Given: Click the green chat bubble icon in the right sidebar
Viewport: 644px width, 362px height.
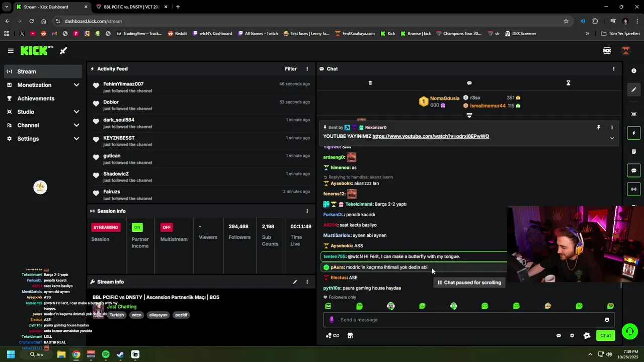Looking at the screenshot, I should (634, 170).
